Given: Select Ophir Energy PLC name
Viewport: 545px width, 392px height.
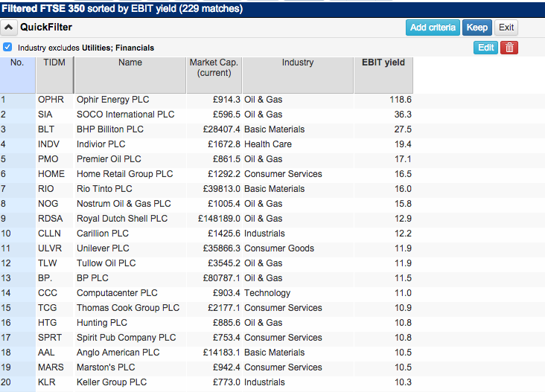Looking at the screenshot, I should [113, 100].
